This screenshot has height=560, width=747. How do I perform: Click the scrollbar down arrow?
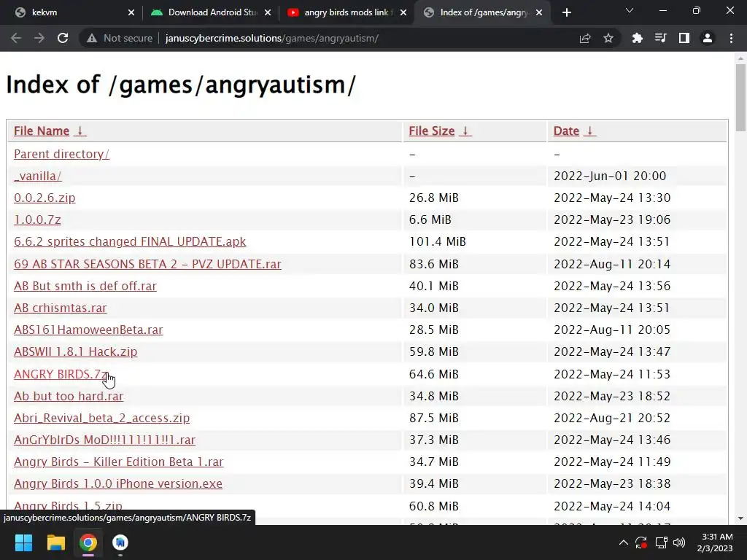tap(740, 518)
